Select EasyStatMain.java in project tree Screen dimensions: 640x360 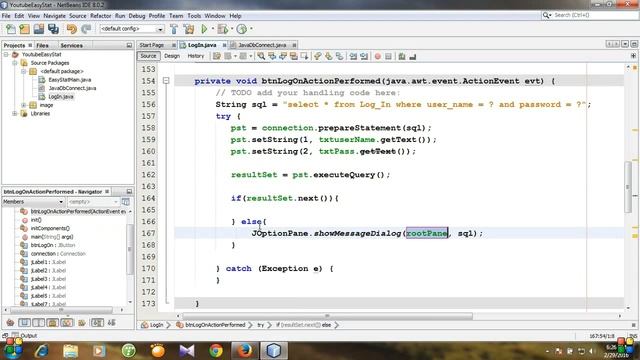[69, 80]
